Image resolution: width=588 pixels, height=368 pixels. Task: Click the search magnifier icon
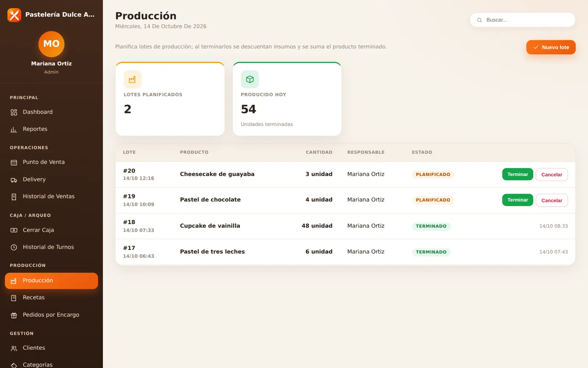[x=480, y=20]
